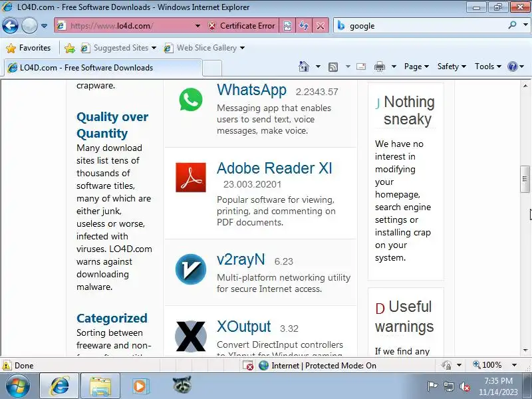532x399 pixels.
Task: Click the status bar warning icon
Action: pyautogui.click(x=7, y=365)
